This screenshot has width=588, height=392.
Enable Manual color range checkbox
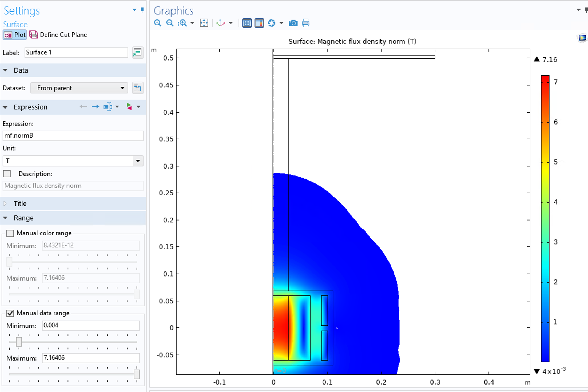pyautogui.click(x=10, y=233)
